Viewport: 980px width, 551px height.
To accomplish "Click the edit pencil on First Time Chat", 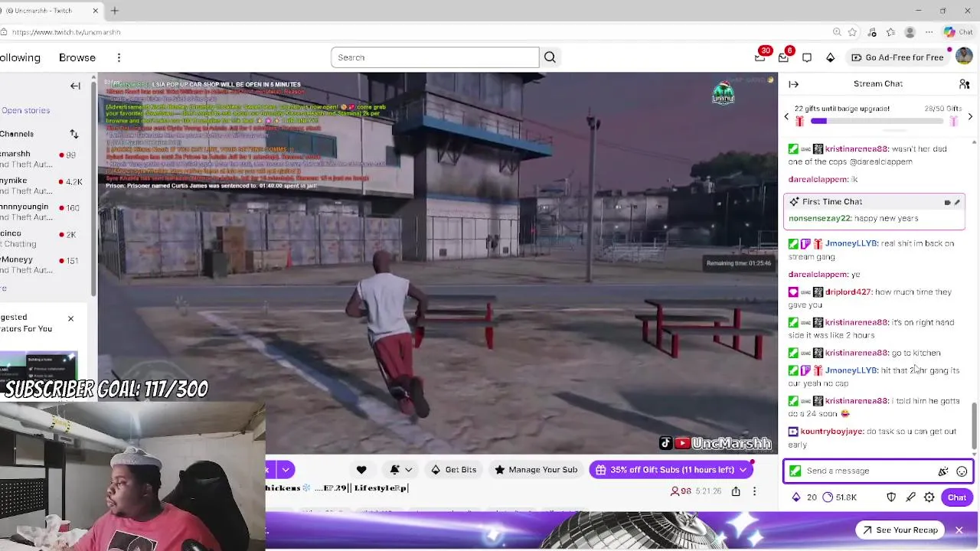I will point(957,203).
